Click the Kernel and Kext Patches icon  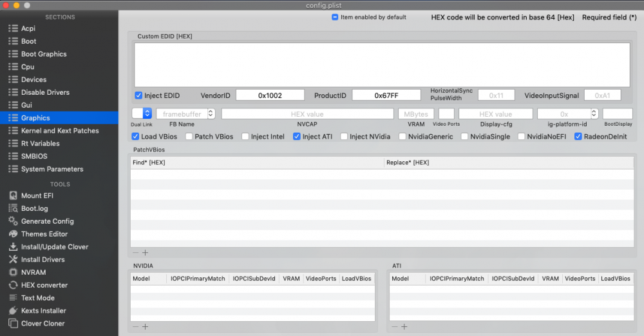[13, 130]
